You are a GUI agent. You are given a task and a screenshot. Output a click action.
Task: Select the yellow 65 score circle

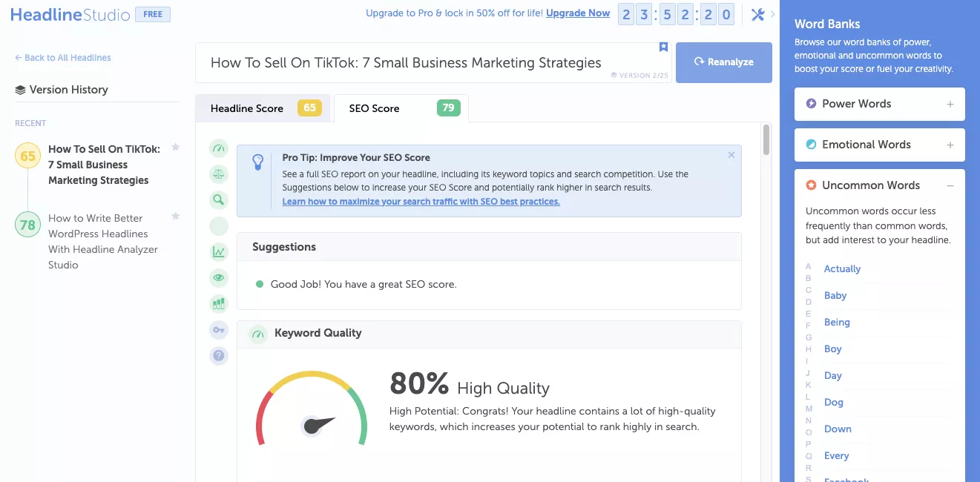point(27,156)
